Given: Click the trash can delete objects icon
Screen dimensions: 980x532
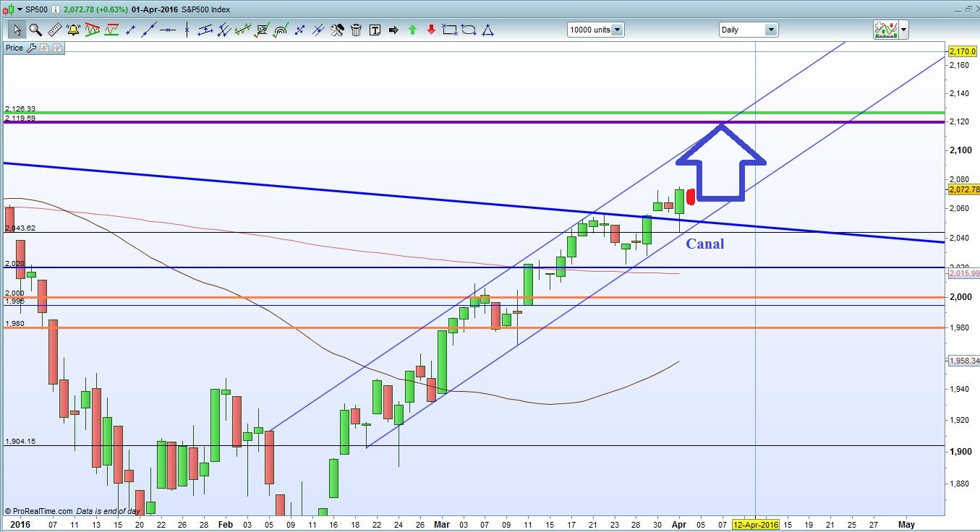Looking at the screenshot, I should click(356, 30).
